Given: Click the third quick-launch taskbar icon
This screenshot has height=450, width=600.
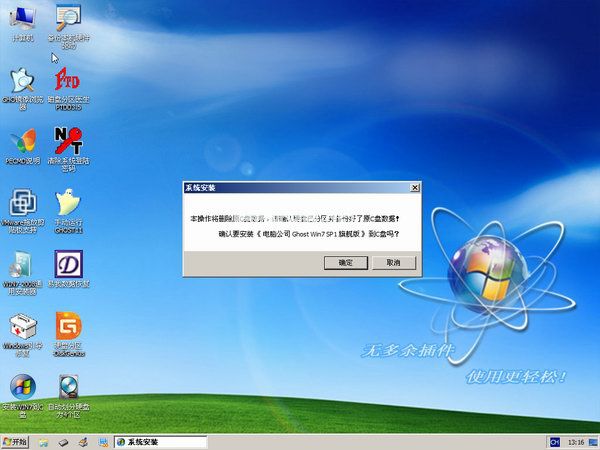Looking at the screenshot, I should pos(83,442).
